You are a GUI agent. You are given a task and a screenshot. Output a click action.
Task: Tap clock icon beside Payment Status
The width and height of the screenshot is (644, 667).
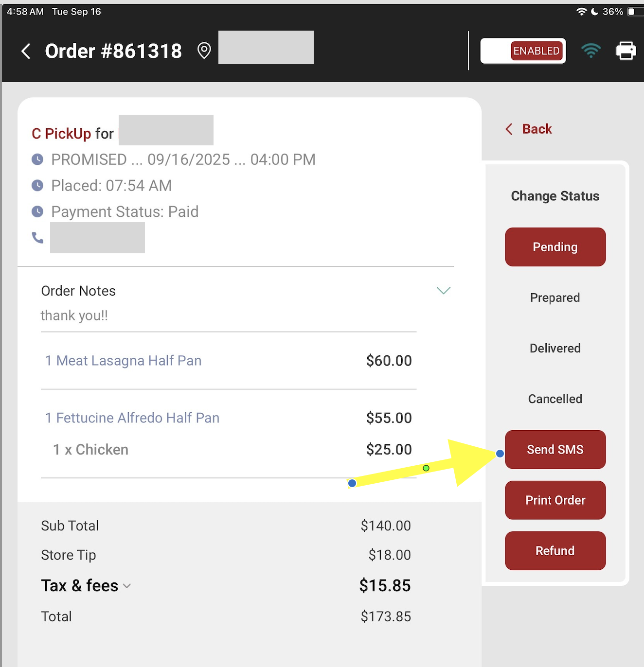point(37,211)
